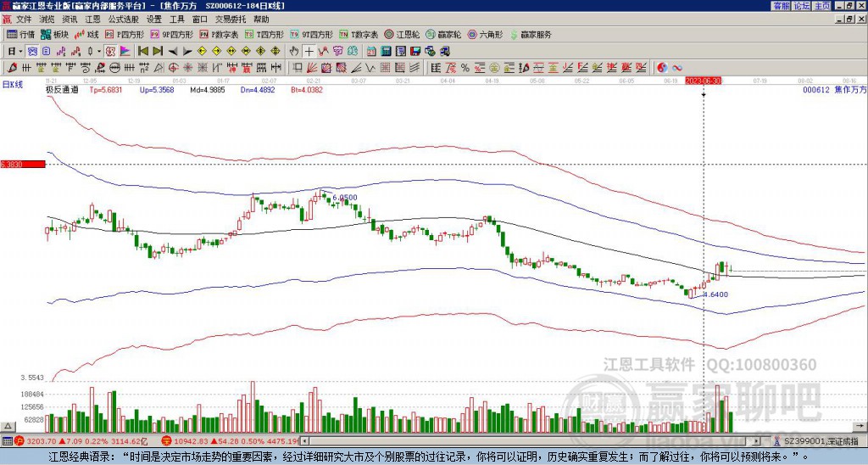Screen dimensions: 868x465
Task: Open the 9T四方形 tool
Action: pos(312,34)
